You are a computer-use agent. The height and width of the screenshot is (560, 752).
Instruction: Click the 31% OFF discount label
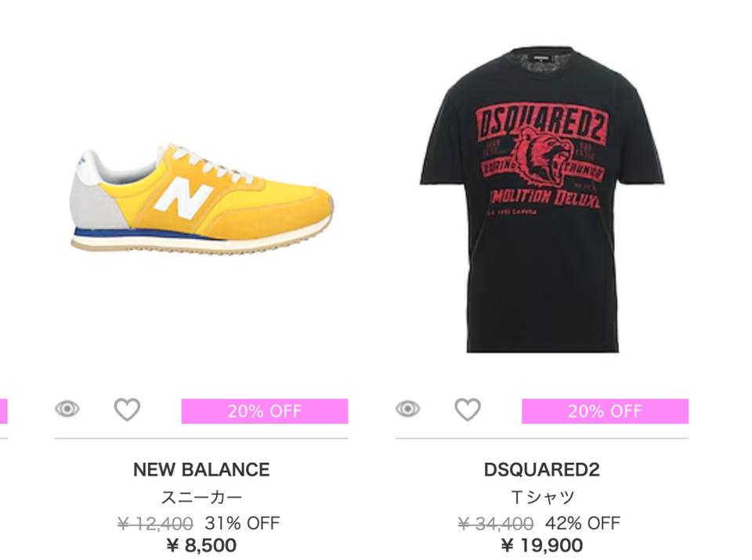coord(242,523)
